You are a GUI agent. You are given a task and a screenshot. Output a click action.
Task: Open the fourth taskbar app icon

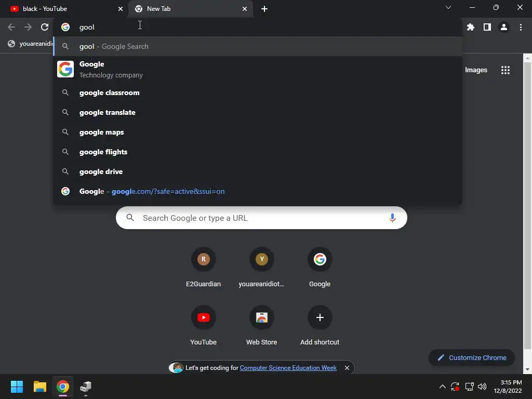point(86,387)
